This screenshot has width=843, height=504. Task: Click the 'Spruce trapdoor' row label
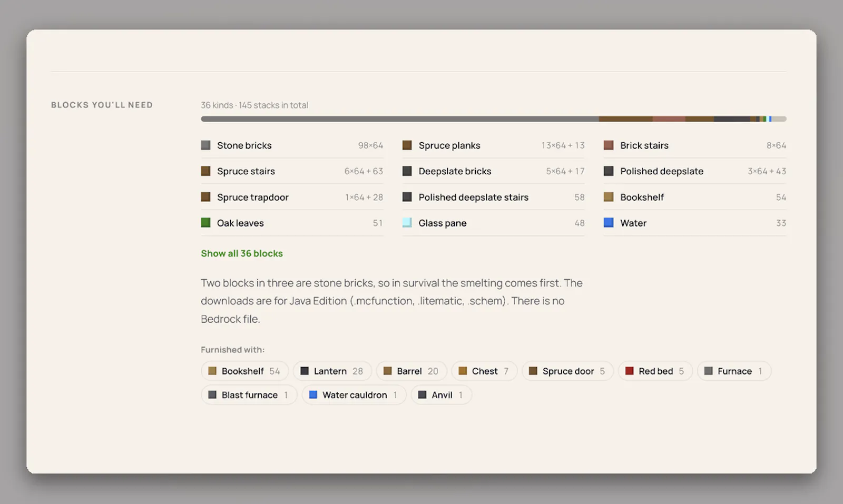coord(253,197)
